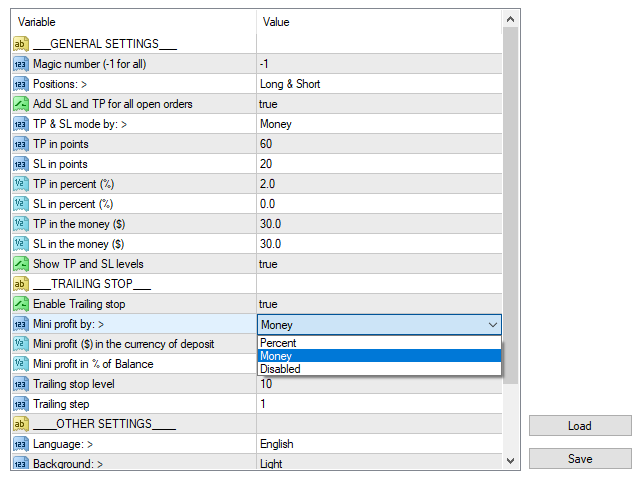The width and height of the screenshot is (640, 480).
Task: Click the boolean icon beside Show TP and SL levels
Action: pyautogui.click(x=20, y=264)
